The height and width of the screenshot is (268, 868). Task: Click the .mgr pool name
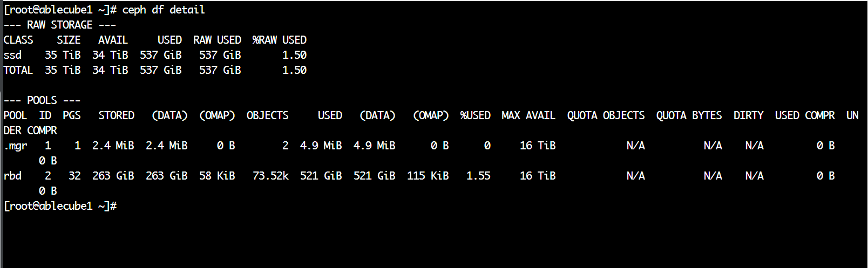[16, 146]
